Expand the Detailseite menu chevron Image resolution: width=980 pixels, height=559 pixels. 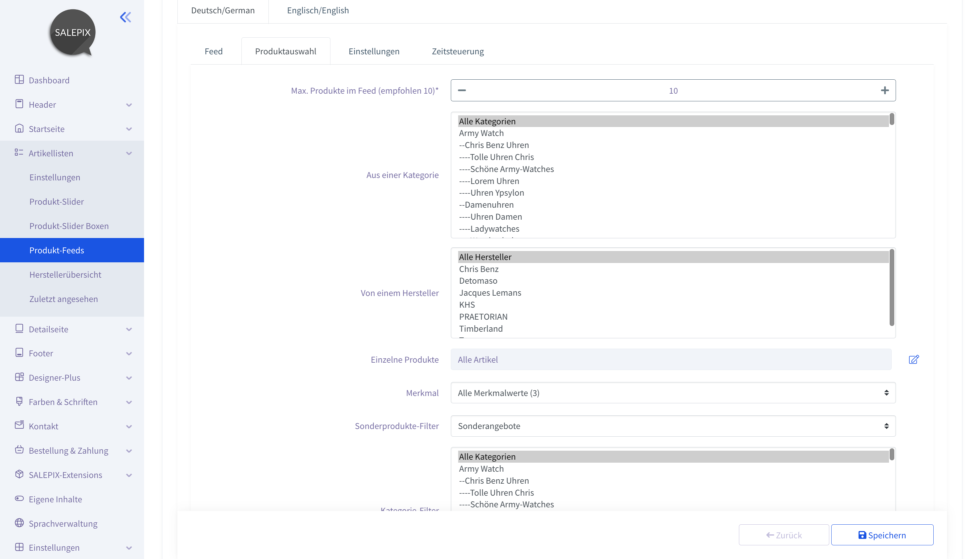tap(129, 329)
